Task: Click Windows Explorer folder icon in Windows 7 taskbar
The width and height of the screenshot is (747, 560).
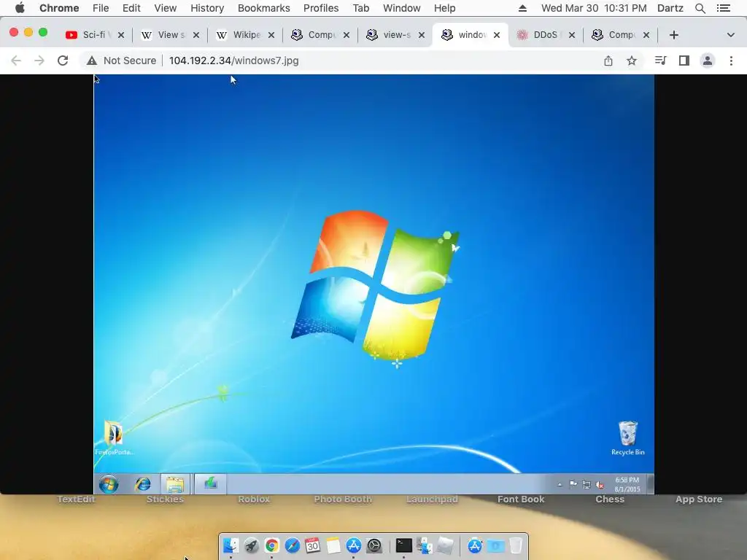Action: coord(175,484)
